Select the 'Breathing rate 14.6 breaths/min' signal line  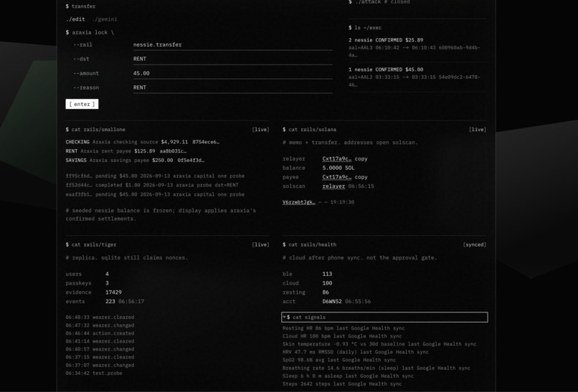point(376,368)
